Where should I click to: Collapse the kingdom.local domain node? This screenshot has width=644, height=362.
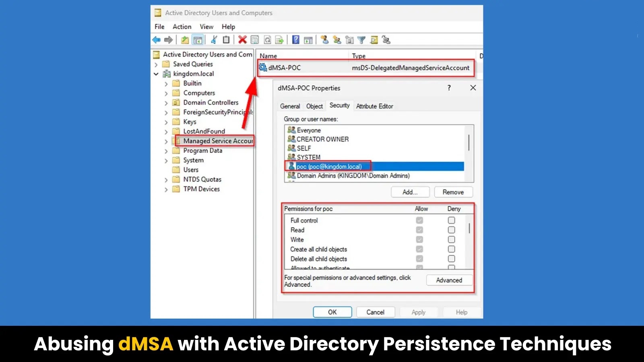(156, 74)
